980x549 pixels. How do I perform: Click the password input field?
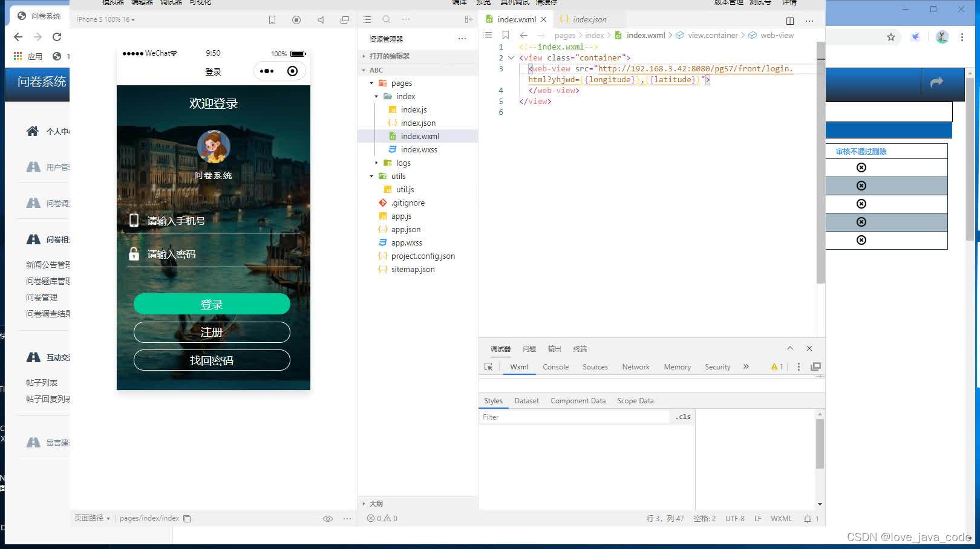214,255
